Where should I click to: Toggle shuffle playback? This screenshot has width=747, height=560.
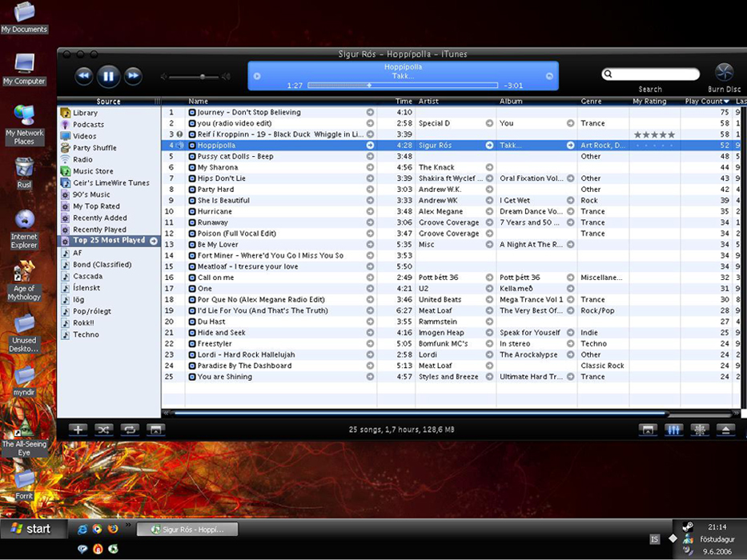coord(104,430)
